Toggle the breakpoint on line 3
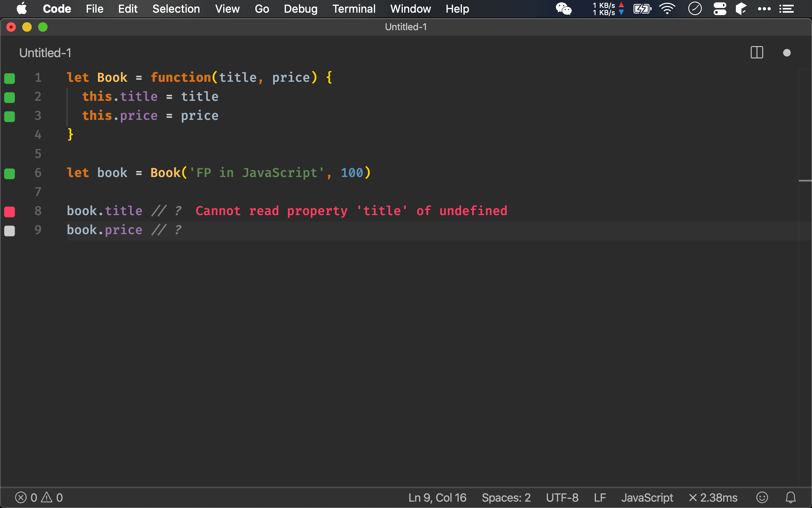This screenshot has height=508, width=812. coord(11,115)
